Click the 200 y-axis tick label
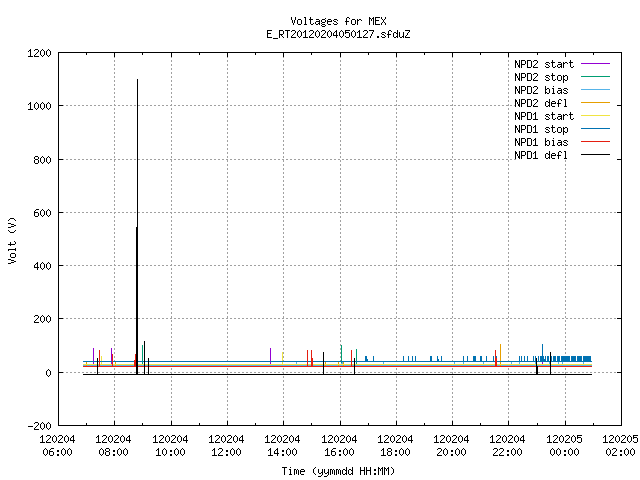Viewport: 640px width, 480px height. (42, 319)
